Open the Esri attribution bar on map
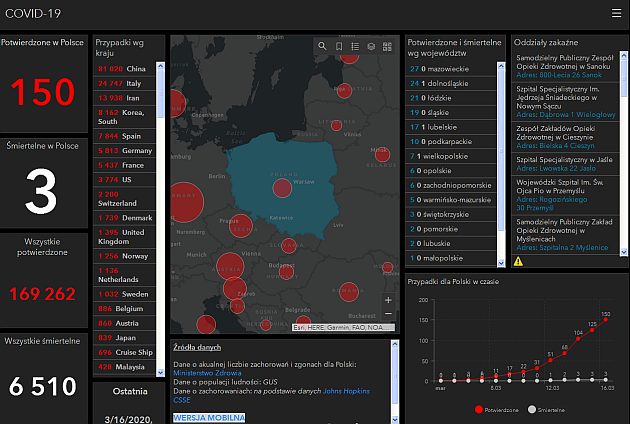 pyautogui.click(x=344, y=328)
